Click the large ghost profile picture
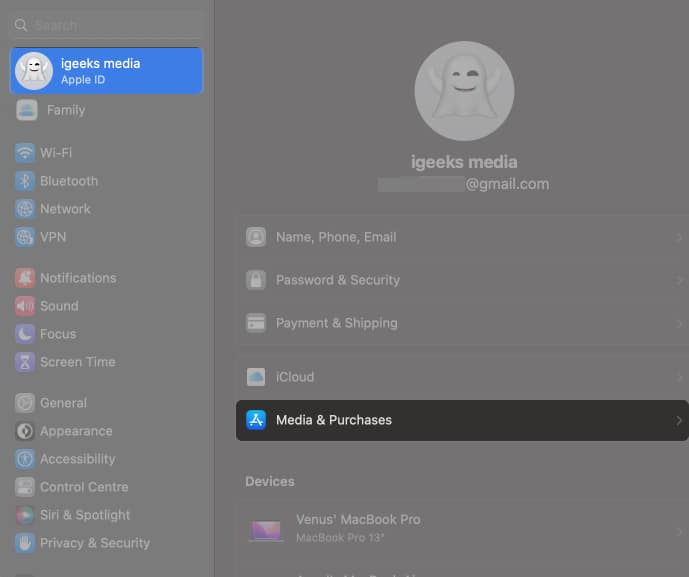 (x=464, y=91)
